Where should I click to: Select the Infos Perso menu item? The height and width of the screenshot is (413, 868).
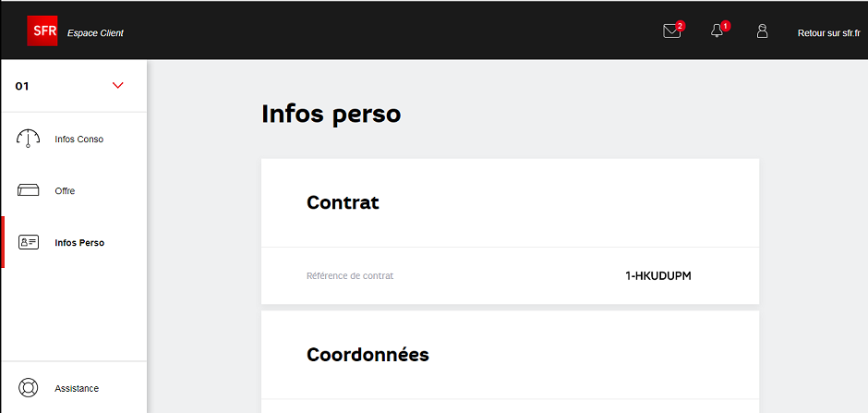(x=79, y=243)
